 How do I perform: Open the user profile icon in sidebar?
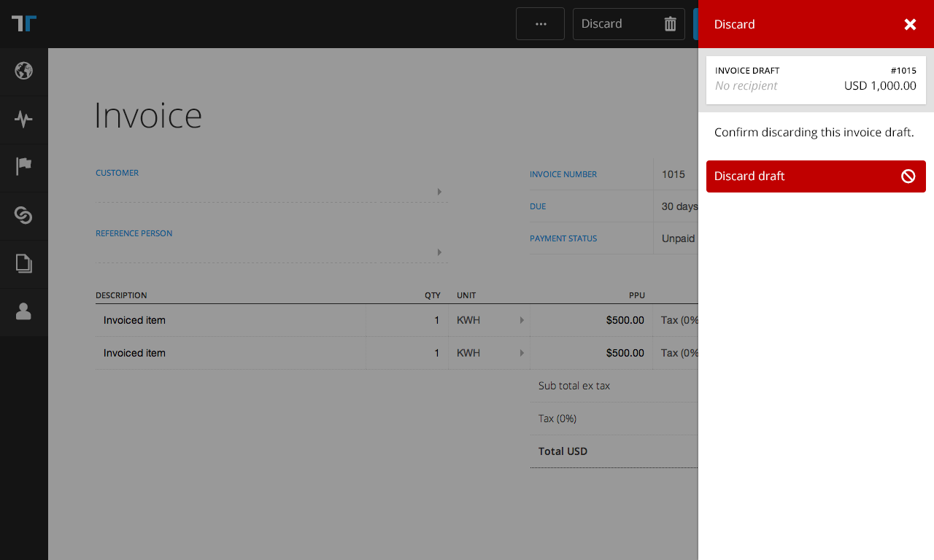tap(24, 311)
